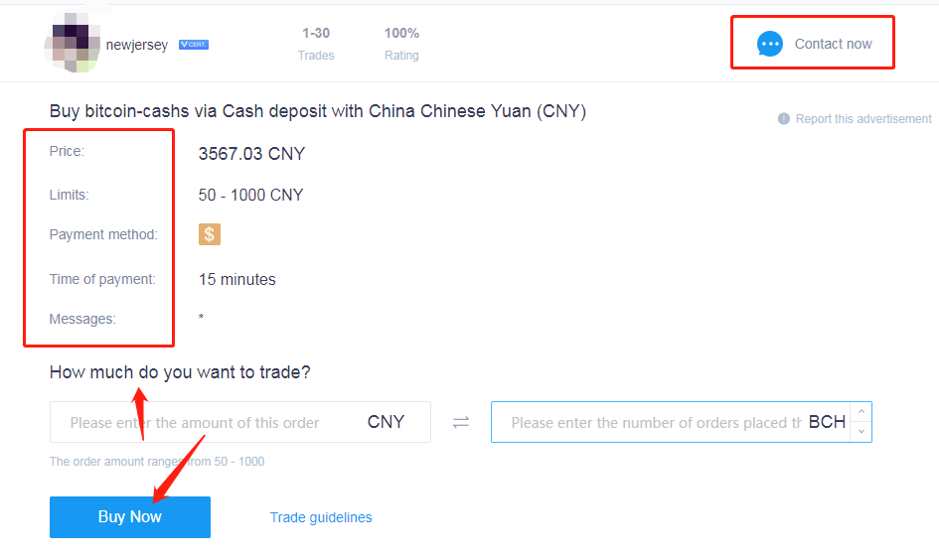This screenshot has width=939, height=560.
Task: Click the Buy Now button
Action: [130, 517]
